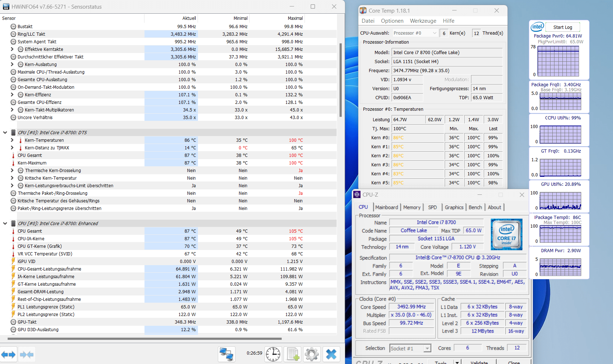Image resolution: width=613 pixels, height=364 pixels.
Task: Click lightning icon beside iGPU VID
Action: 13,261
